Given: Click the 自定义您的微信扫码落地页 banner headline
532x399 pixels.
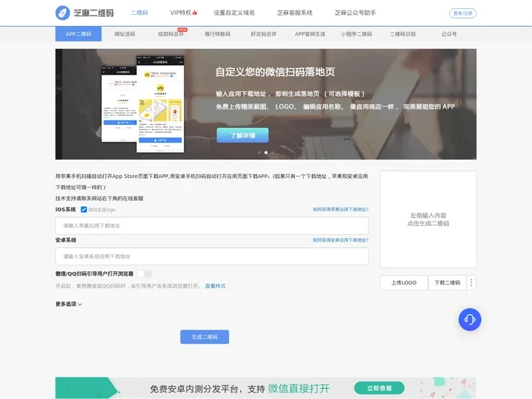Looking at the screenshot, I should (x=275, y=72).
